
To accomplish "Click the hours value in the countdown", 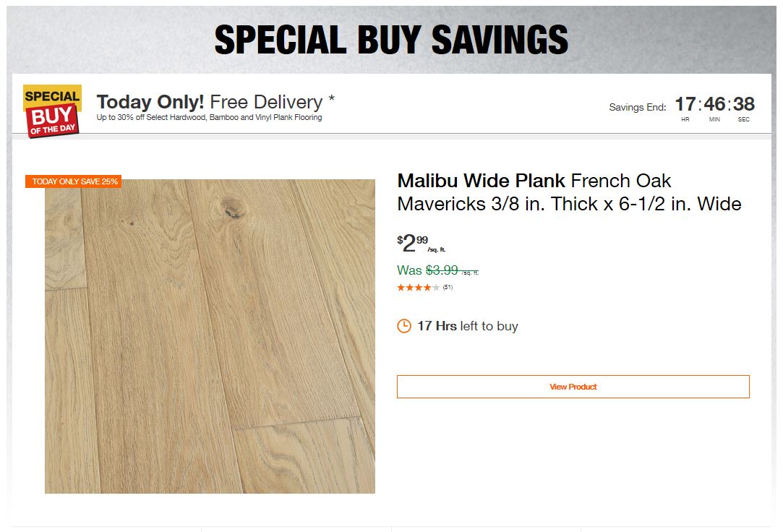I will pos(685,104).
